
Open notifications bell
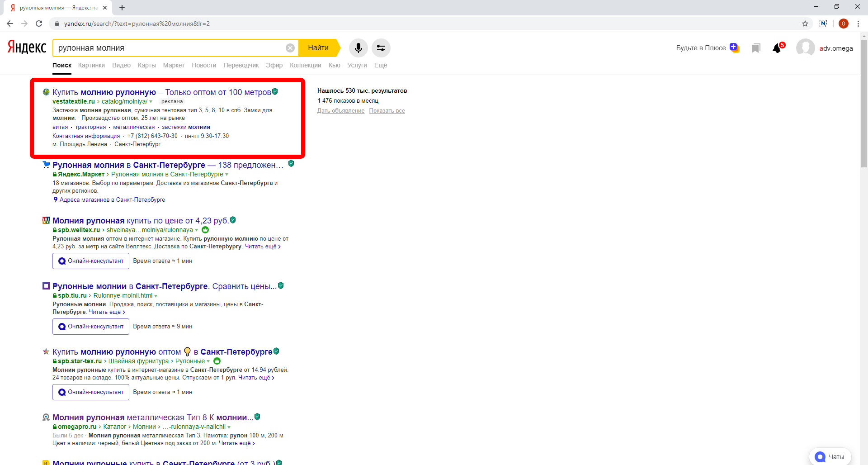(x=778, y=48)
